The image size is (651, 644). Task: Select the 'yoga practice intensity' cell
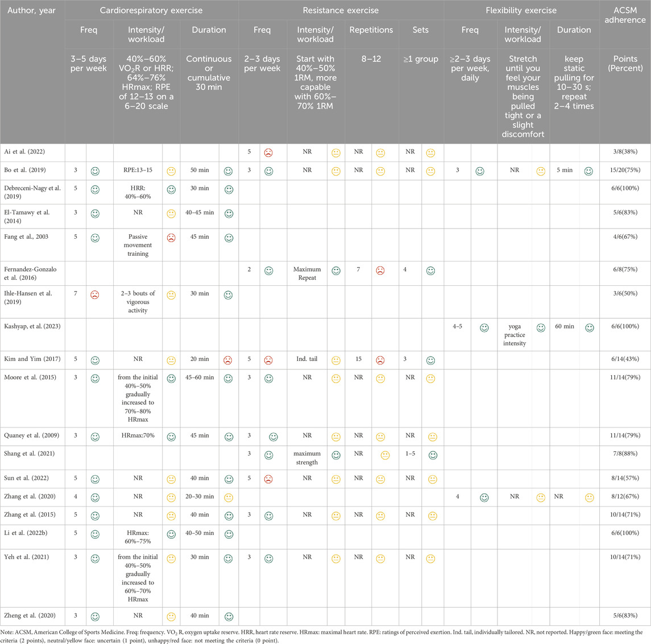tap(515, 334)
